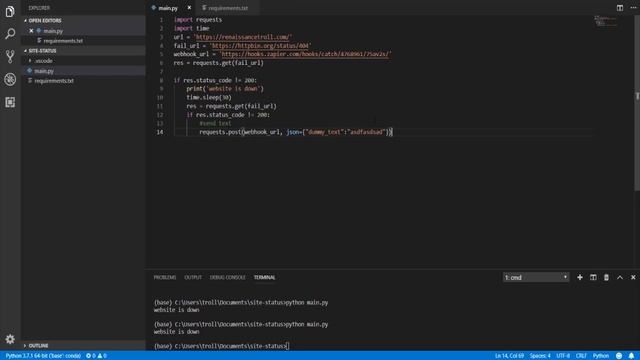The height and width of the screenshot is (360, 640).
Task: Click the code minimap preview
Action: pyautogui.click(x=606, y=21)
